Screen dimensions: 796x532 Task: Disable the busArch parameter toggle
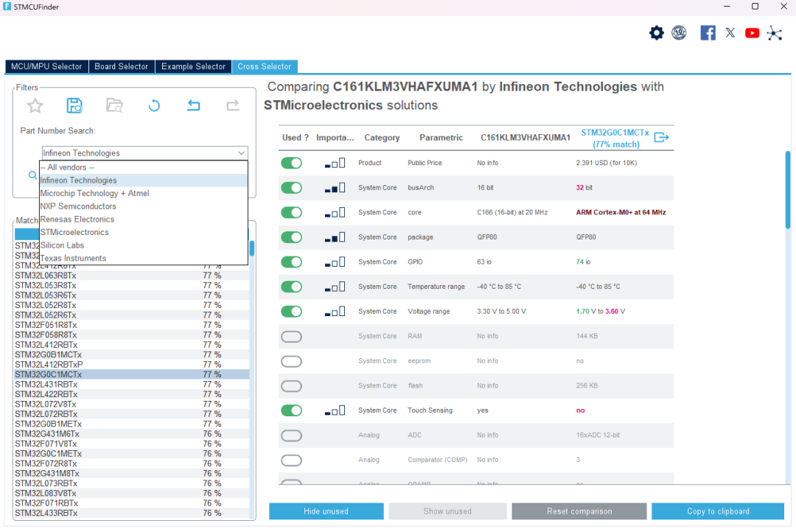[291, 188]
